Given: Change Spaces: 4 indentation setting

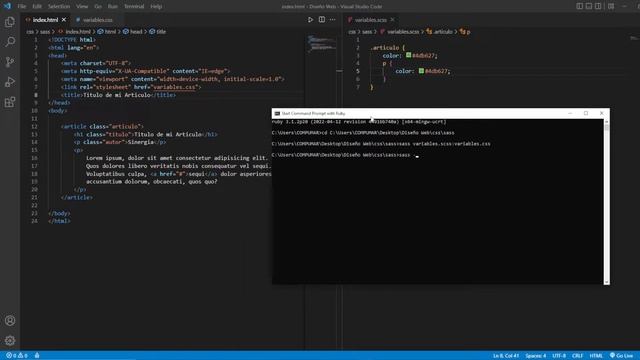Looking at the screenshot, I should tap(536, 356).
